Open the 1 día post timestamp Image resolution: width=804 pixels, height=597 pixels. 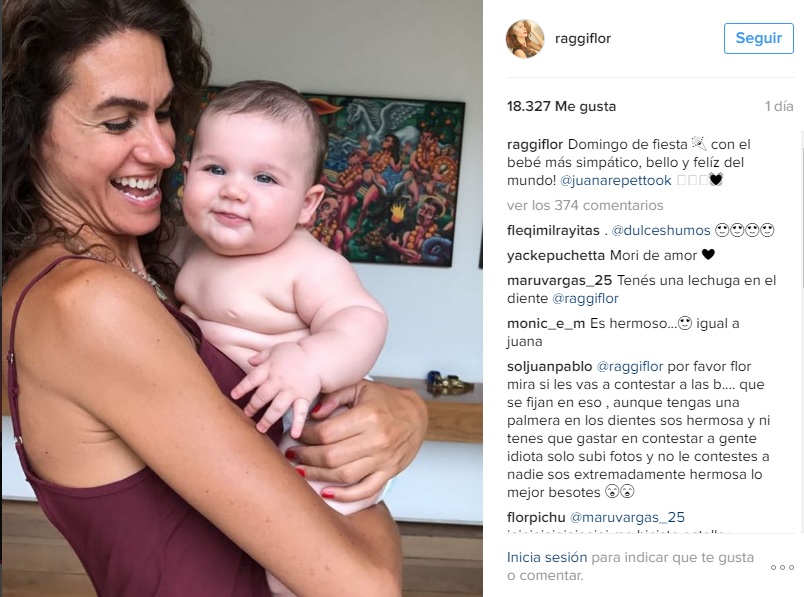[779, 106]
